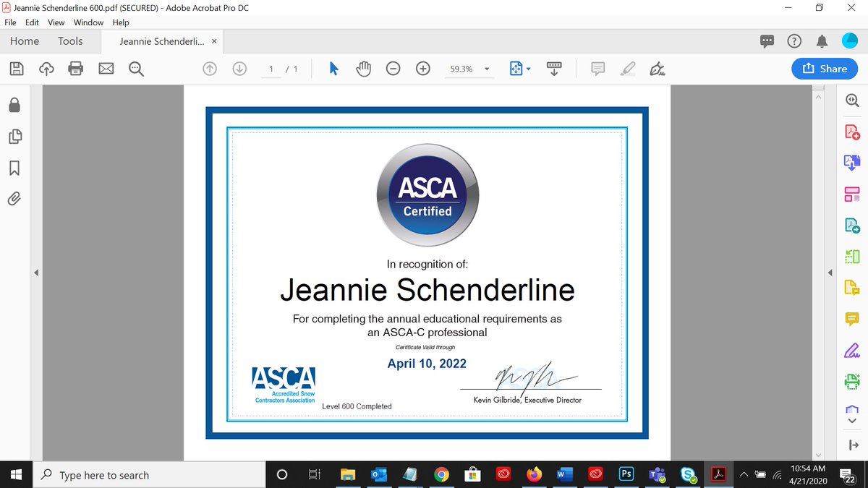Activate the Hand pan tool

[363, 69]
